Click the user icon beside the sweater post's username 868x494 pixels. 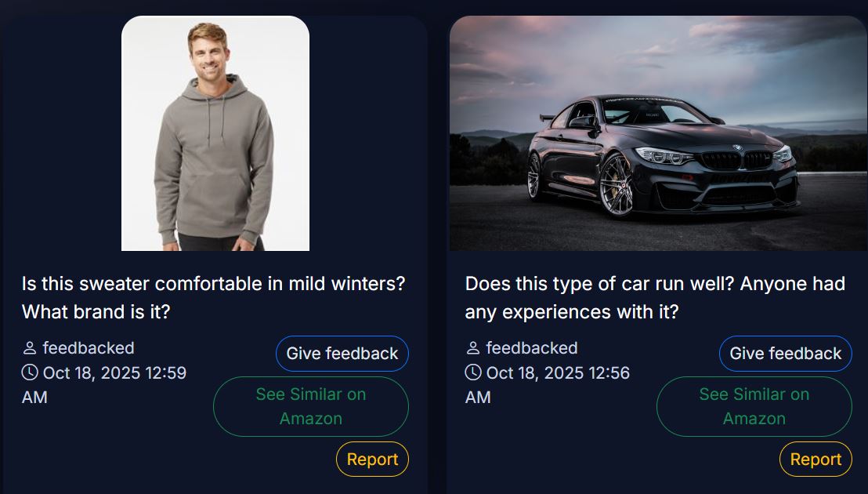pyautogui.click(x=30, y=348)
